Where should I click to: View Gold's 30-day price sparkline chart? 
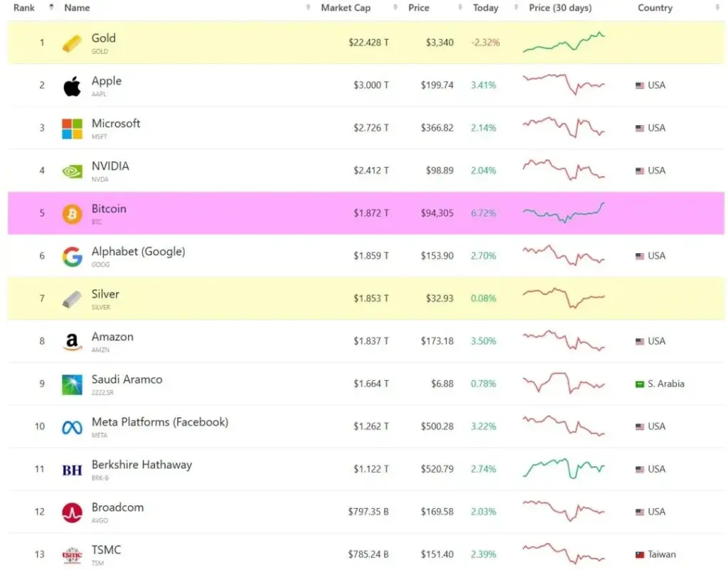pos(563,42)
